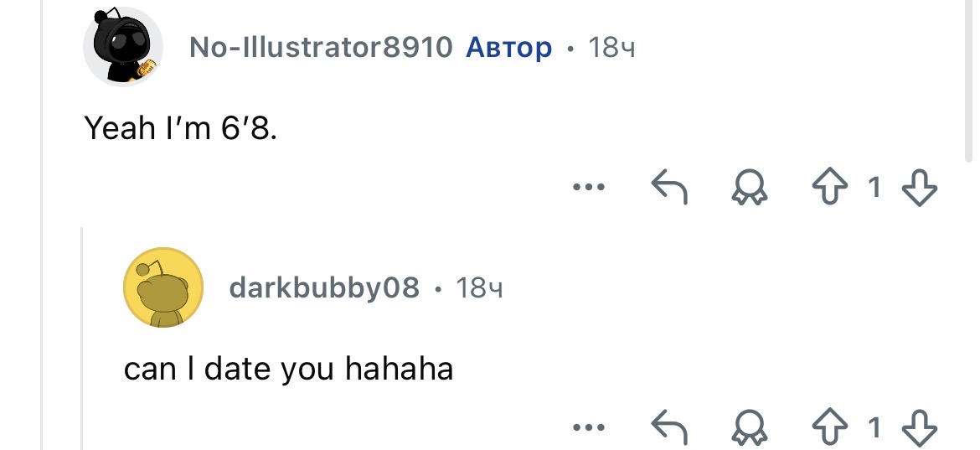Click the "can I date you hahaha" comment text
980x450 pixels.
(x=288, y=369)
